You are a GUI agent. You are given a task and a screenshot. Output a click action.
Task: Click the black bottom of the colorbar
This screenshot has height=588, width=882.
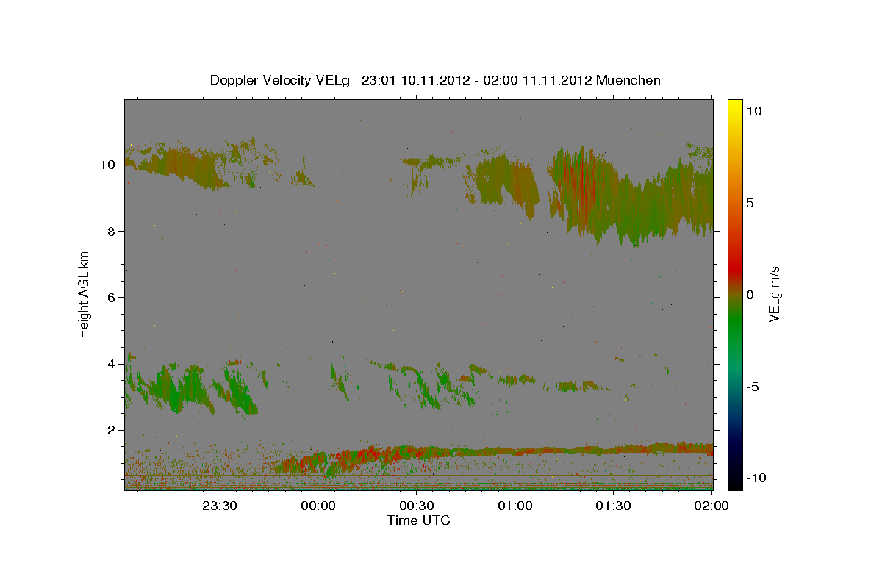tap(735, 481)
